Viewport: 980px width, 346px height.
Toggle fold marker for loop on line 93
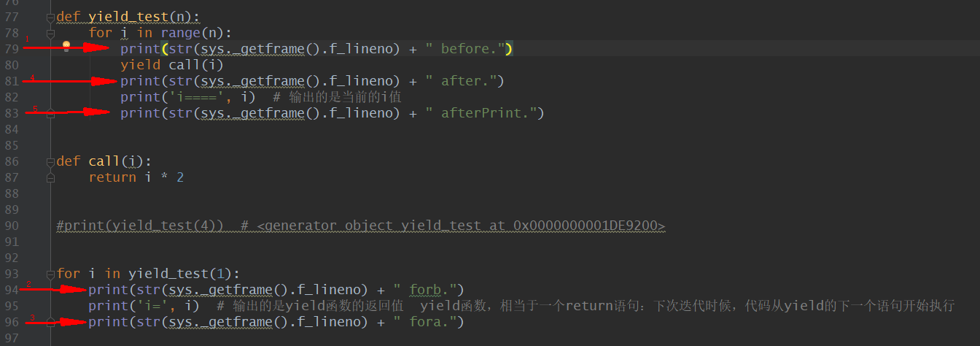tap(50, 274)
